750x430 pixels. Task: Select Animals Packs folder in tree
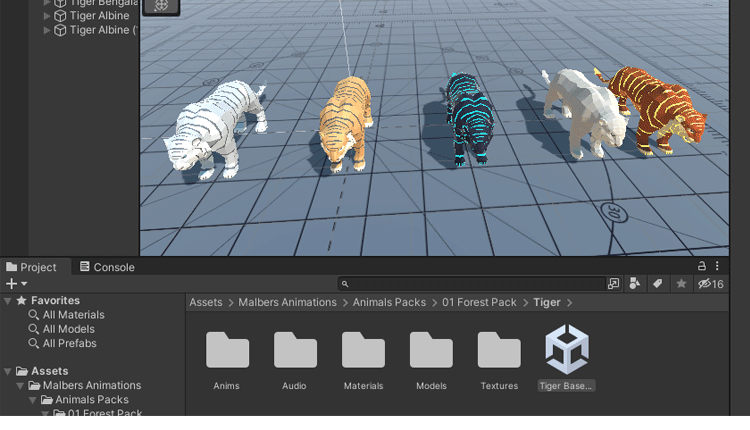pyautogui.click(x=85, y=400)
